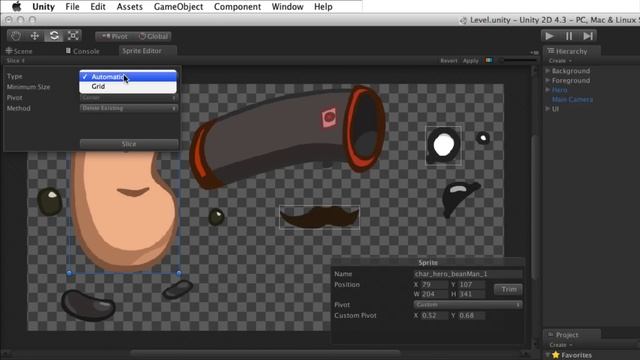Edit the Position Y field
Image resolution: width=640 pixels, height=360 pixels.
pyautogui.click(x=471, y=284)
